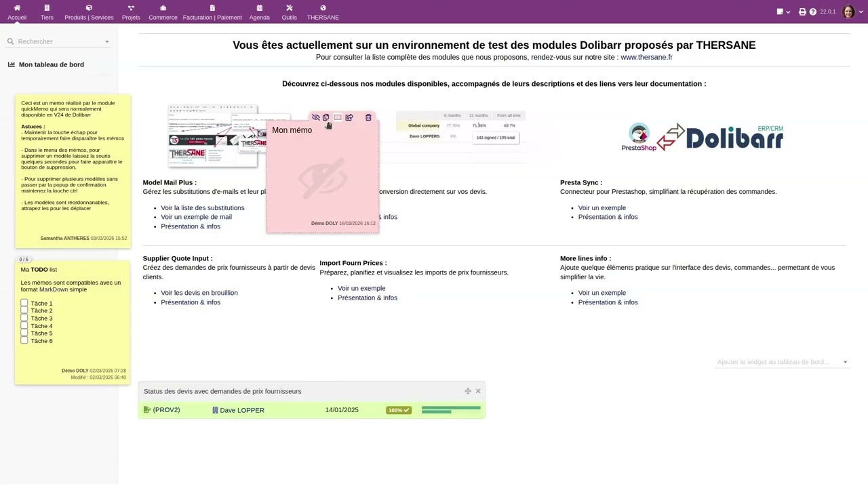Open Voir un exemple de mail link
868x488 pixels.
pyautogui.click(x=196, y=217)
